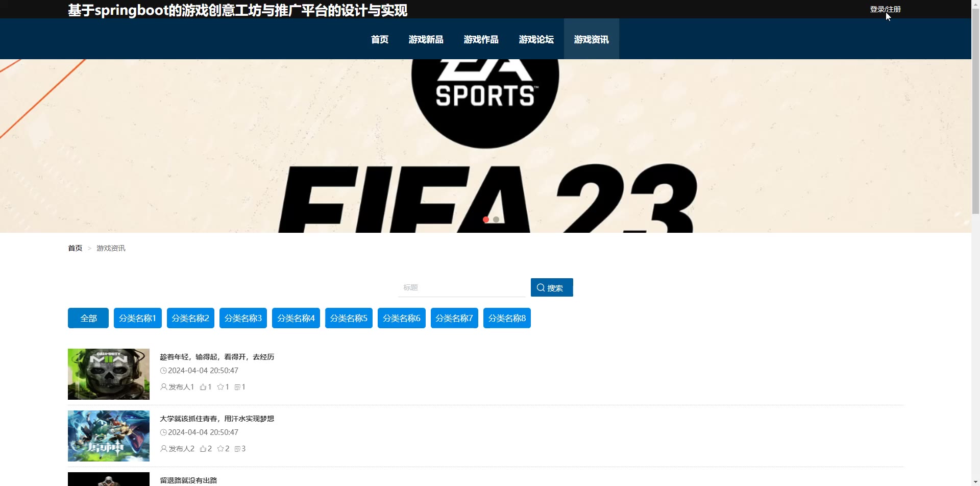The height and width of the screenshot is (486, 980).
Task: Click the publisher icon beside 发布人1
Action: pyautogui.click(x=164, y=387)
